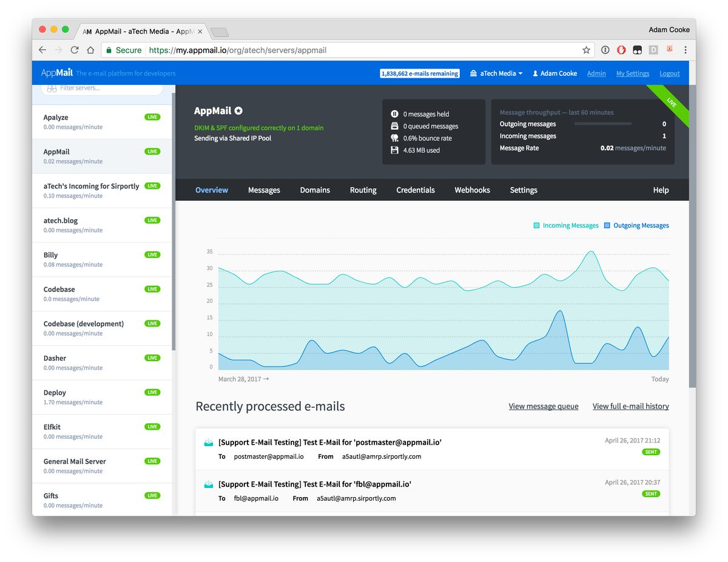Click the incoming mail icon for postmaster e-mail
This screenshot has width=728, height=562.
click(209, 442)
